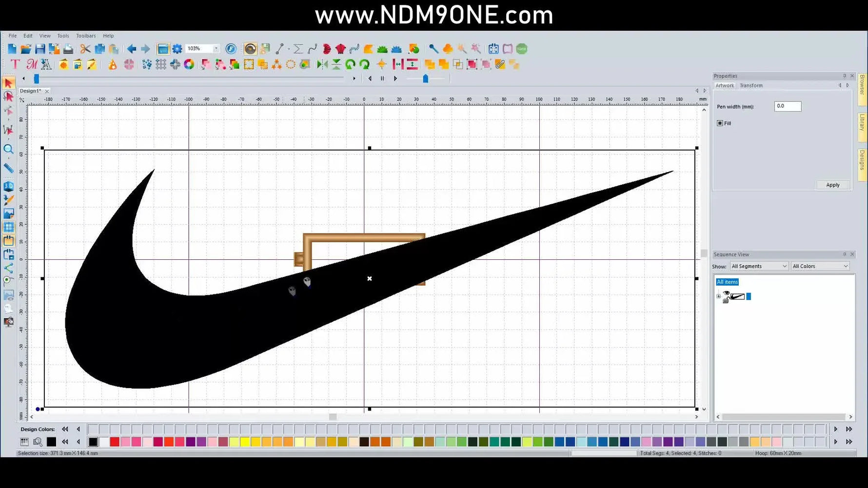Image resolution: width=868 pixels, height=488 pixels.
Task: Click the Print icon in the toolbar
Action: (x=68, y=49)
